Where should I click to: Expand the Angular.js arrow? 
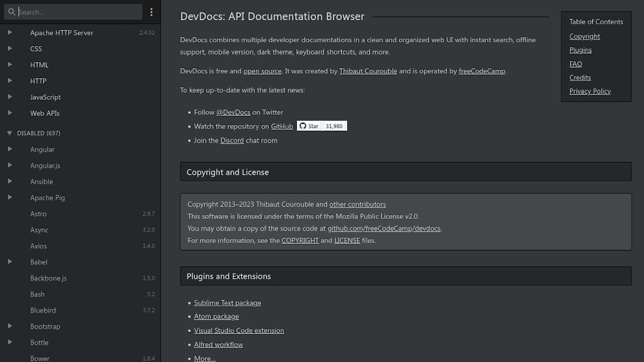pos(10,165)
